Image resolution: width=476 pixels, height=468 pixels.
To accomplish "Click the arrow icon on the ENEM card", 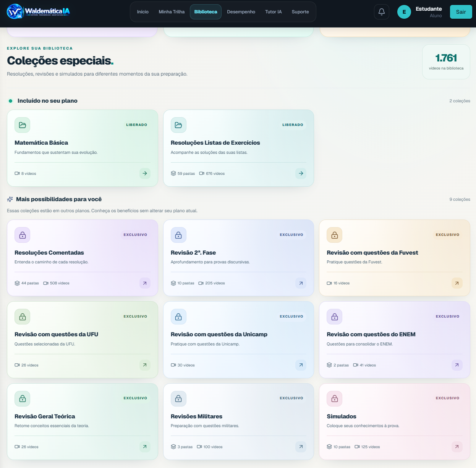I will pyautogui.click(x=457, y=365).
